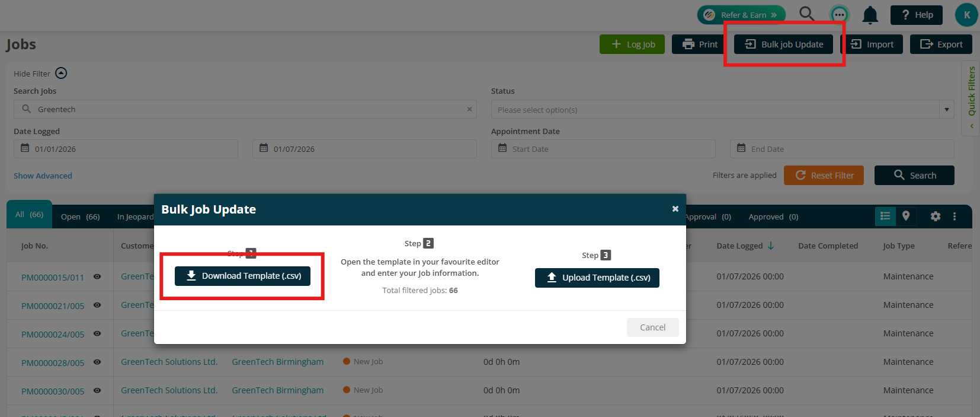The image size is (980, 417).
Task: Click the Date Completed column header
Action: pos(828,246)
